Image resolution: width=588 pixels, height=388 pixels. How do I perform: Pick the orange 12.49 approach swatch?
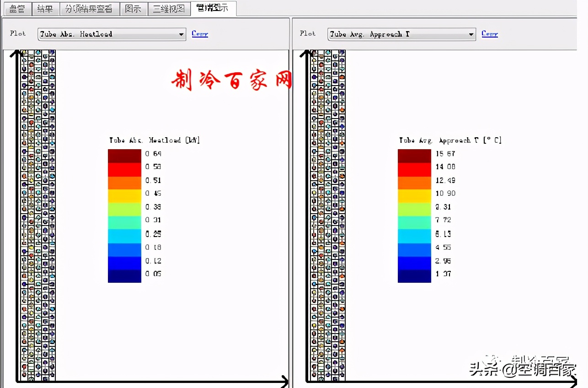click(x=414, y=183)
